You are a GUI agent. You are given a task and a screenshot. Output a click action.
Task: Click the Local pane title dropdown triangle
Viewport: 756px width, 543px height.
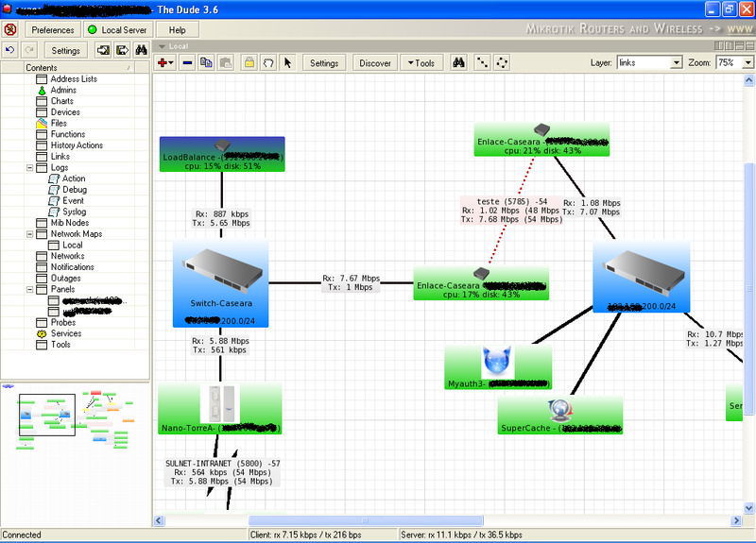click(162, 46)
